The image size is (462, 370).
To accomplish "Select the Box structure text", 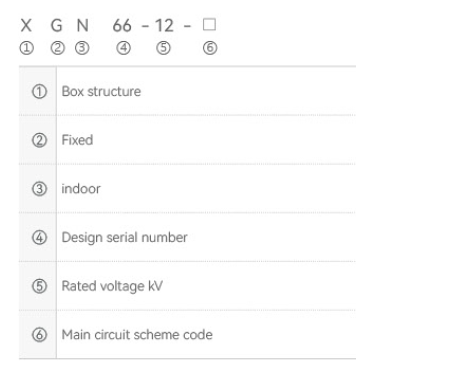I will [x=101, y=91].
